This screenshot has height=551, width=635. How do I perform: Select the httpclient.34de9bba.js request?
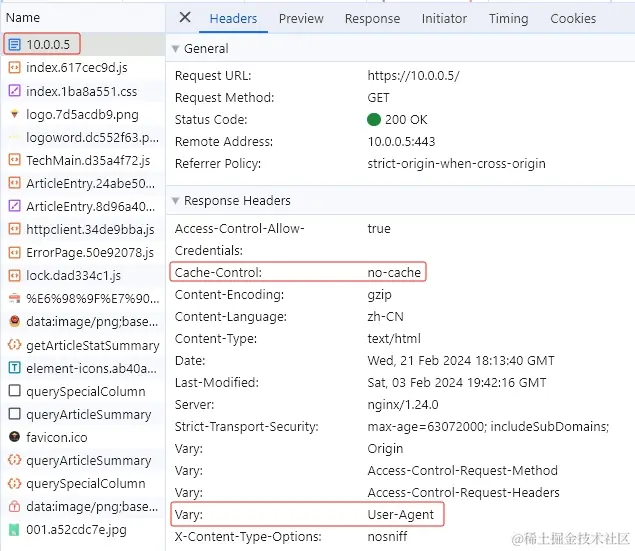click(x=90, y=229)
